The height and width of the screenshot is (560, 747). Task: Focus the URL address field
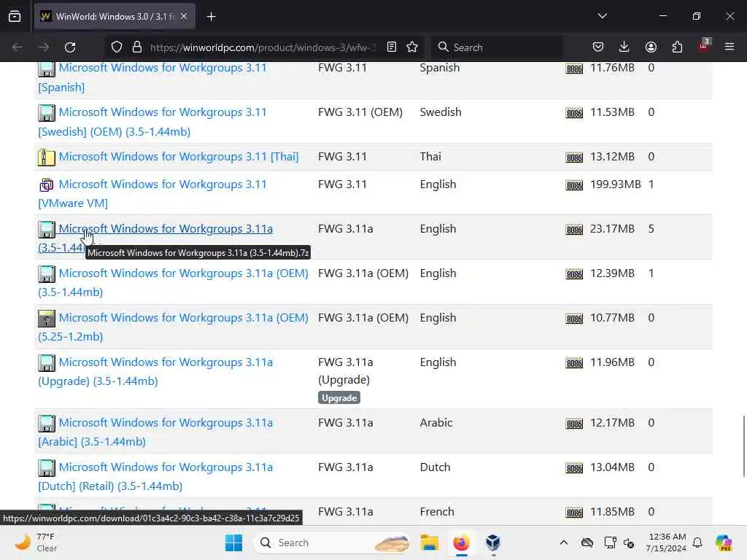[x=263, y=47]
